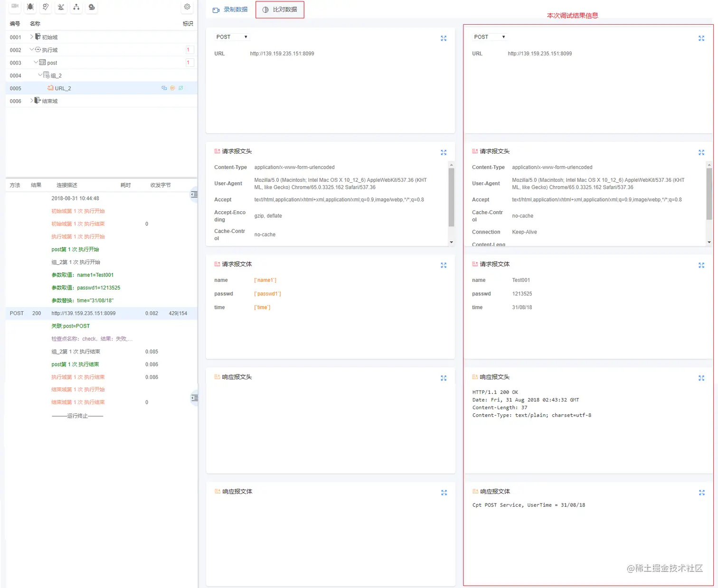Expand the 结束域 tree node
Image resolution: width=718 pixels, height=588 pixels.
tap(32, 101)
